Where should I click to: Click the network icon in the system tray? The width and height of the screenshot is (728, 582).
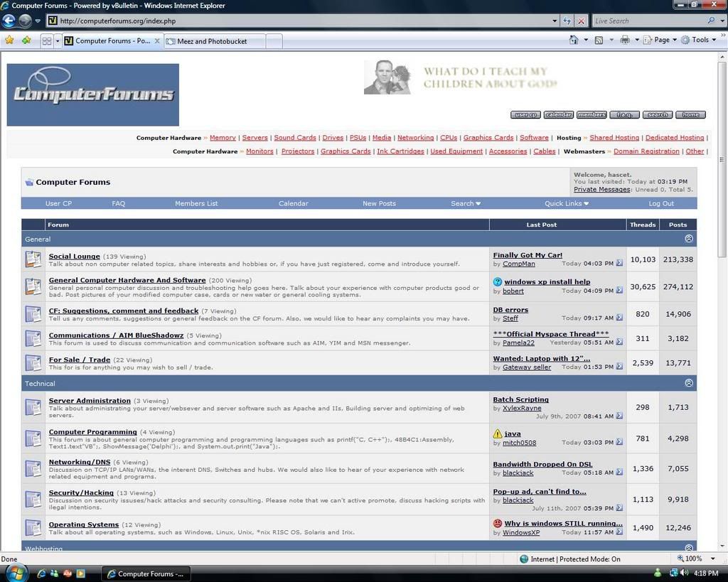coord(673,573)
